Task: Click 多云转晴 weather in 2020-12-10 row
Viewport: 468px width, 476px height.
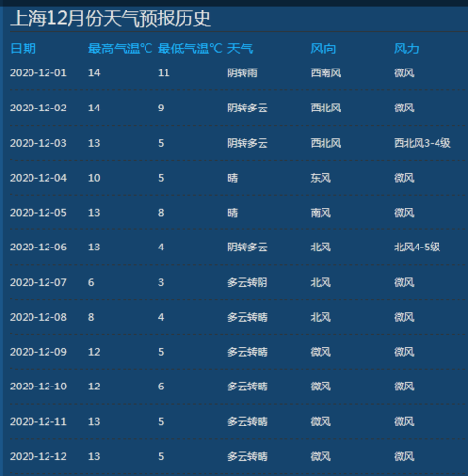Action: click(x=247, y=387)
